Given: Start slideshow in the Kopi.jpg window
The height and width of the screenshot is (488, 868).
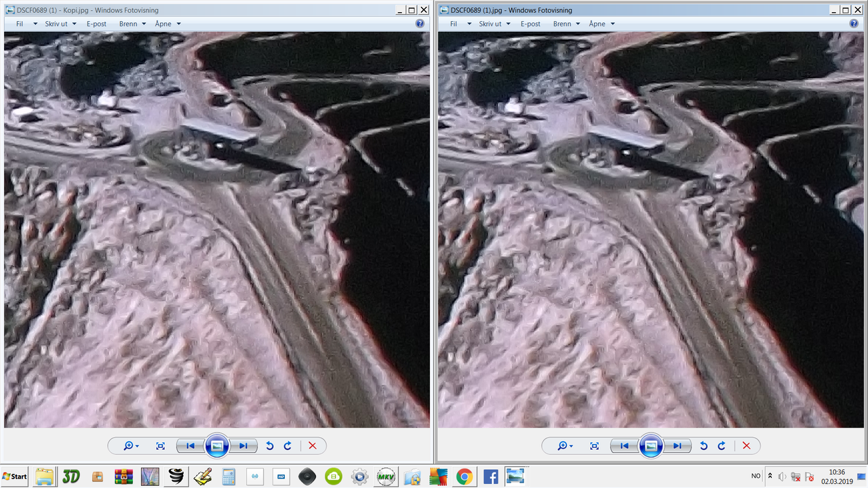Looking at the screenshot, I should [x=217, y=445].
